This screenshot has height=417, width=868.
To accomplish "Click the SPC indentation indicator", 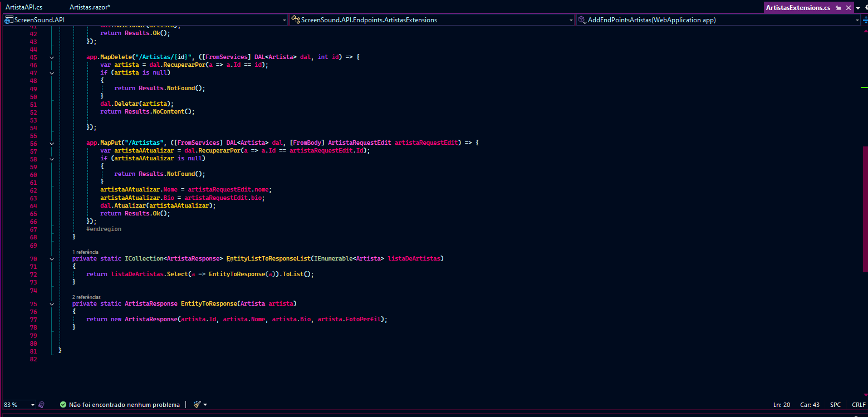I will pos(835,405).
